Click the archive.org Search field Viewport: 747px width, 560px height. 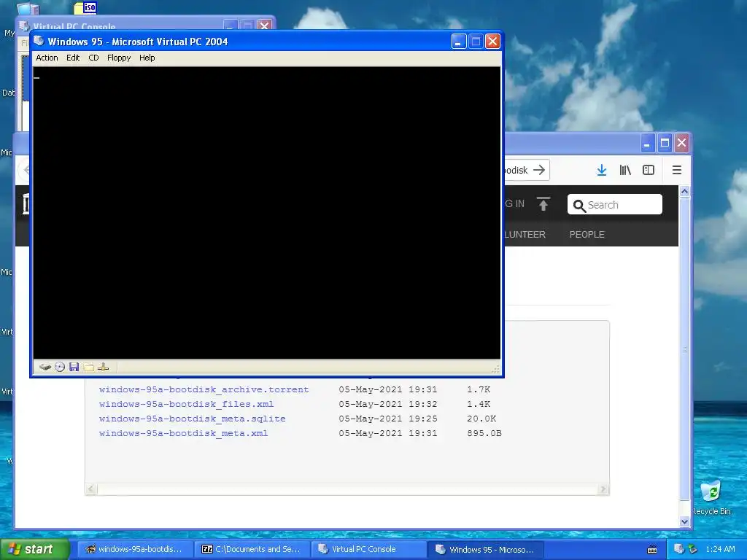click(x=614, y=204)
